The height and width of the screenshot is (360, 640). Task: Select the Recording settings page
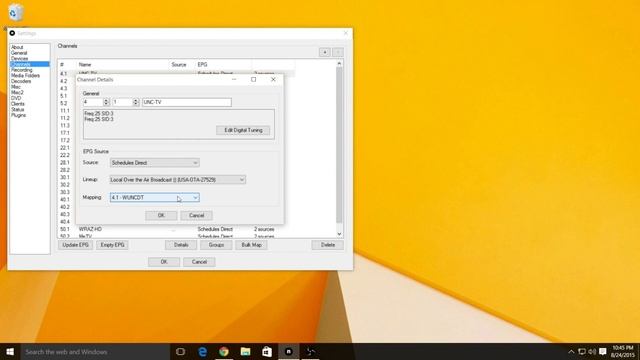(x=22, y=70)
